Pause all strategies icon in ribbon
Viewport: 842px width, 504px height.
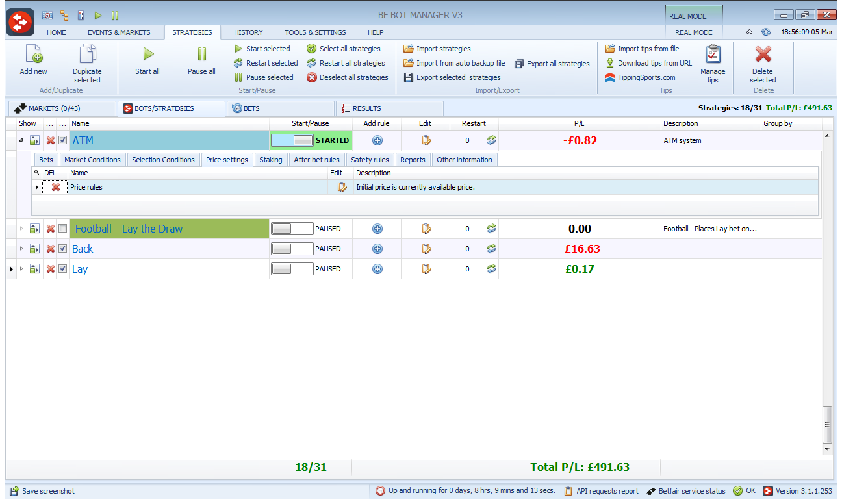pyautogui.click(x=201, y=54)
